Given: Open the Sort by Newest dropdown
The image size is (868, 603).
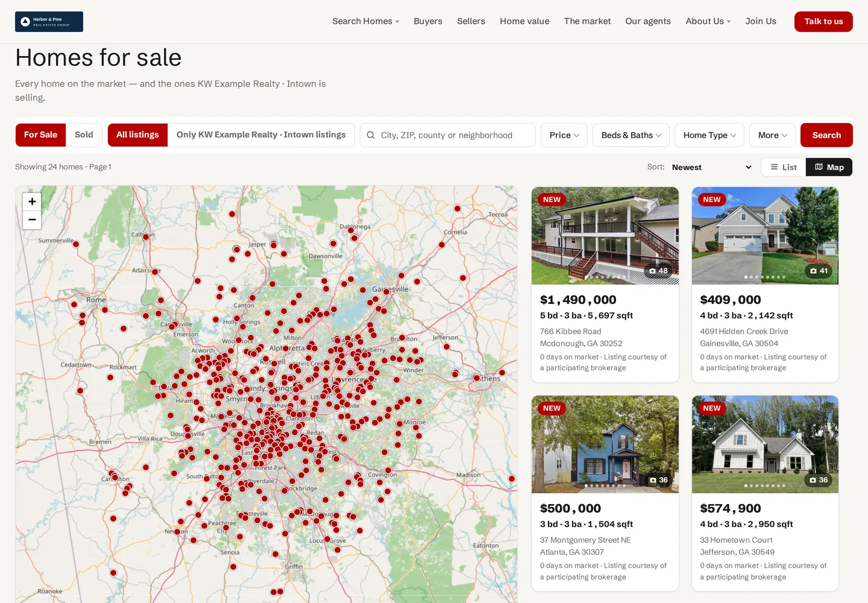Looking at the screenshot, I should (712, 168).
